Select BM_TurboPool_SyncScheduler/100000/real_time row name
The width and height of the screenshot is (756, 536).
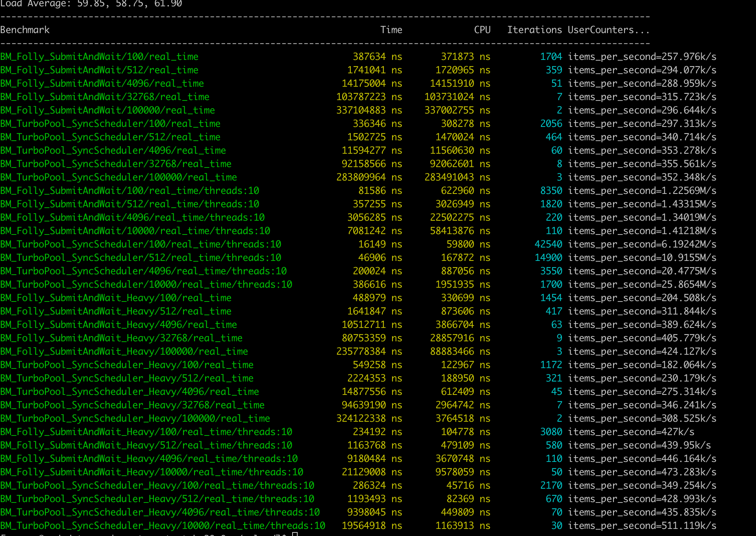[x=119, y=177]
